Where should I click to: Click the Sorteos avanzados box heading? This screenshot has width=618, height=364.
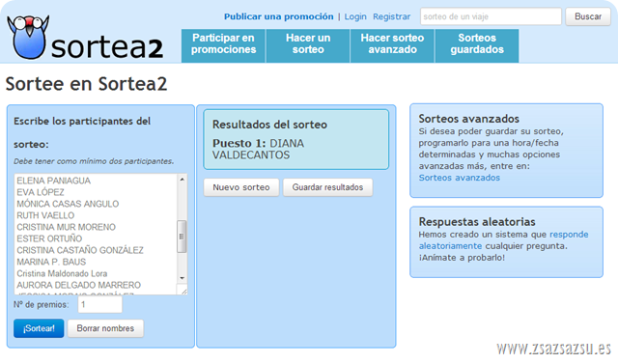tap(468, 119)
